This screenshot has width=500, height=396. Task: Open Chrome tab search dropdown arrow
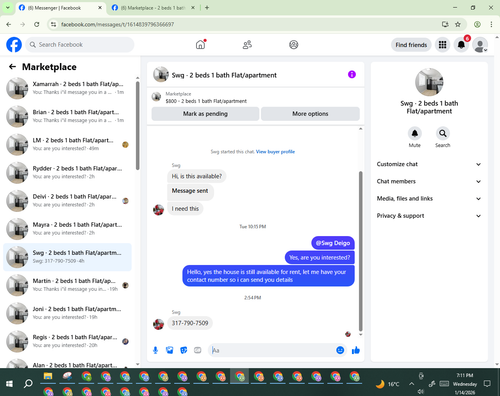click(x=8, y=7)
